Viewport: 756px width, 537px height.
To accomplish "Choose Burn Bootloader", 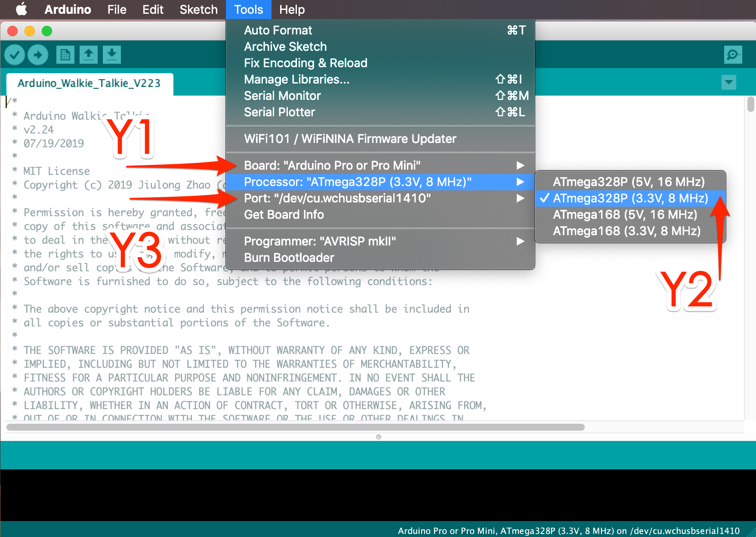I will click(x=380, y=258).
